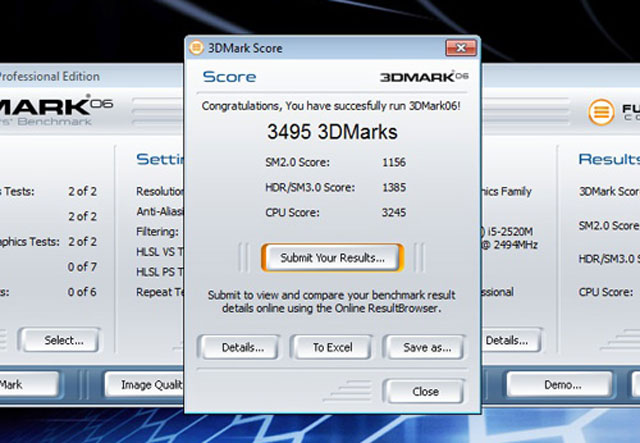The height and width of the screenshot is (443, 640).
Task: Close the score dialog with Close button
Action: click(x=425, y=391)
